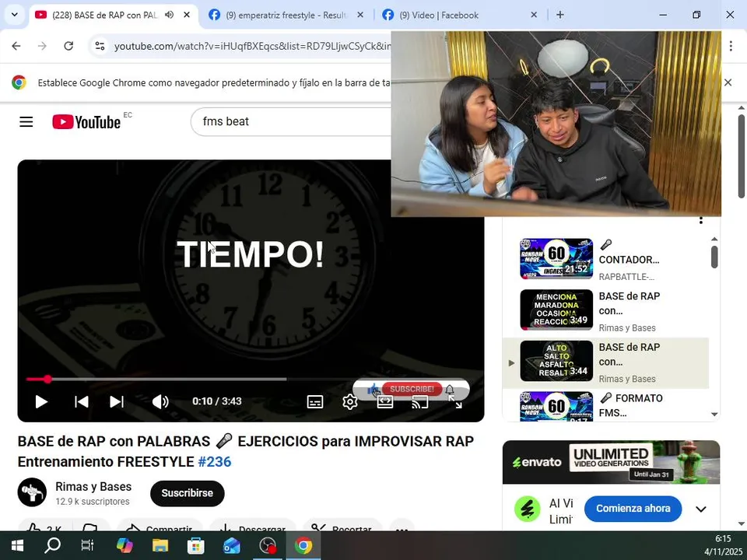This screenshot has height=560, width=747.
Task: Open the FORMATO FMS playlist video title
Action: coord(631,405)
